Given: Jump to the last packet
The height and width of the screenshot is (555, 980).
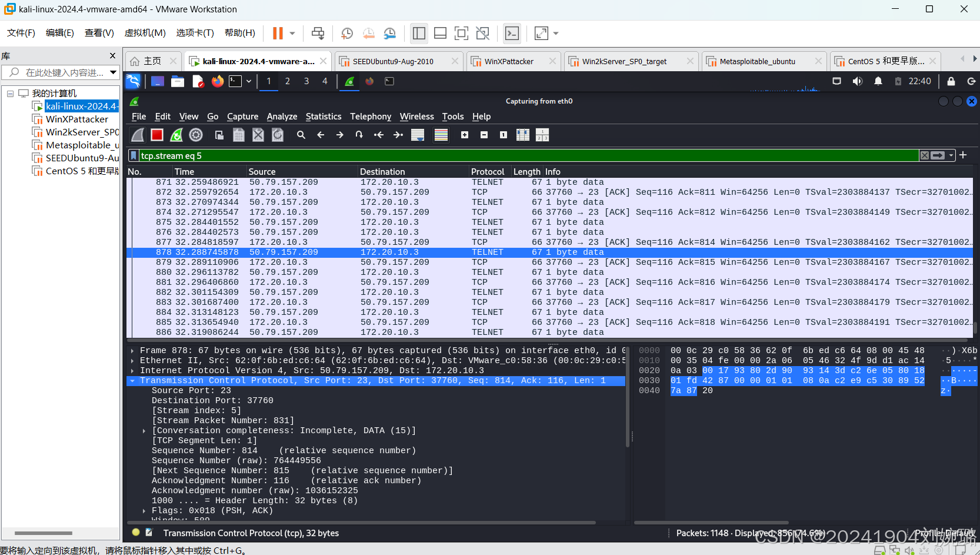Looking at the screenshot, I should click(398, 135).
